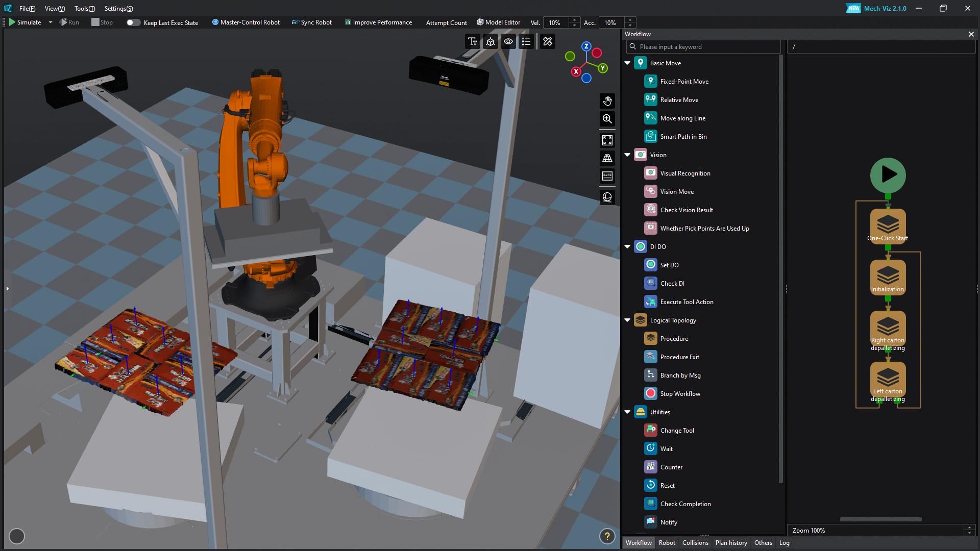Image resolution: width=980 pixels, height=551 pixels.
Task: Open the Model Editor
Action: click(498, 22)
